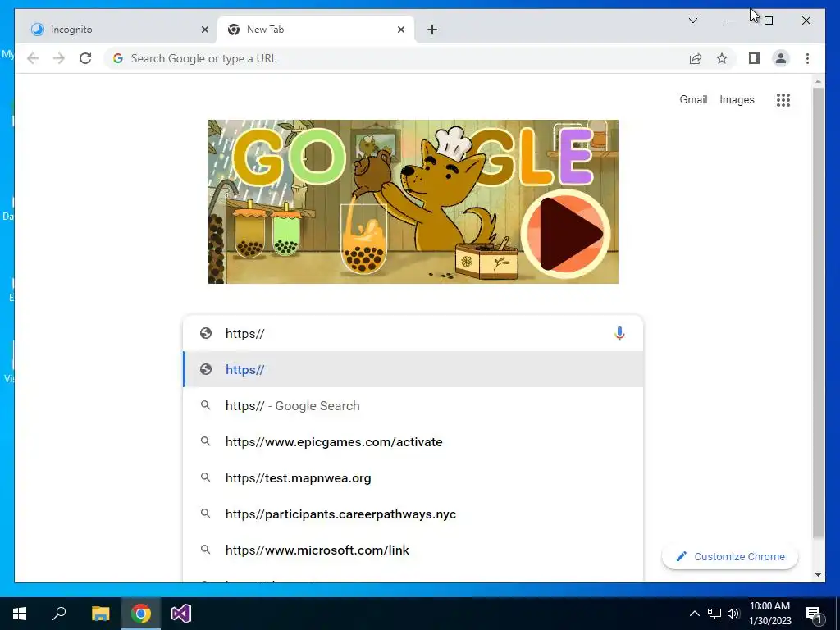Open Chrome's three-dot menu
The height and width of the screenshot is (630, 840).
pos(807,58)
